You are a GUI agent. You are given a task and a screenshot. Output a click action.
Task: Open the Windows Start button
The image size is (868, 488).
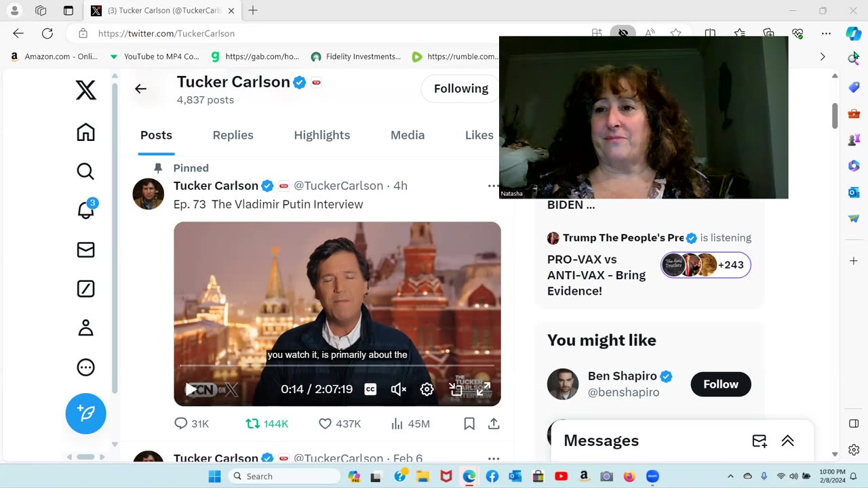pos(214,476)
